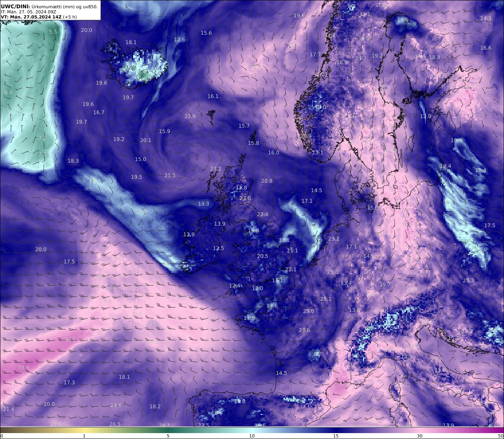This screenshot has height=439, width=504.
Task: Click the 19.4 map value
Action: click(446, 166)
